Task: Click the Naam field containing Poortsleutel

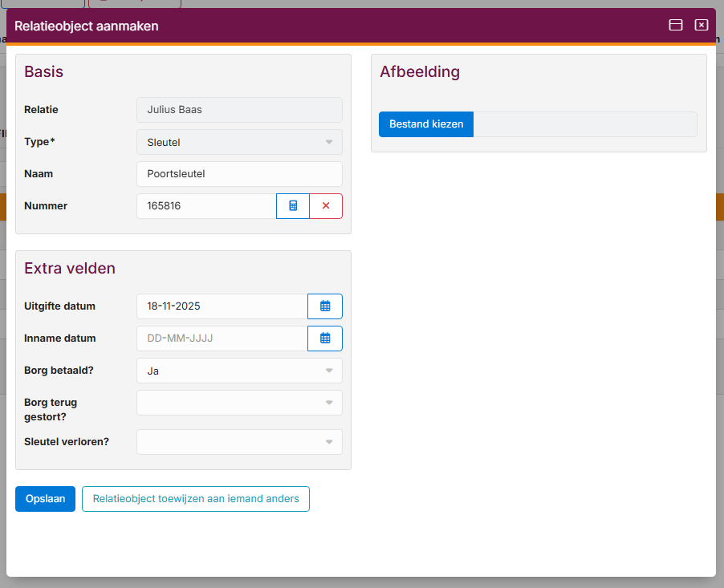Action: click(x=239, y=174)
